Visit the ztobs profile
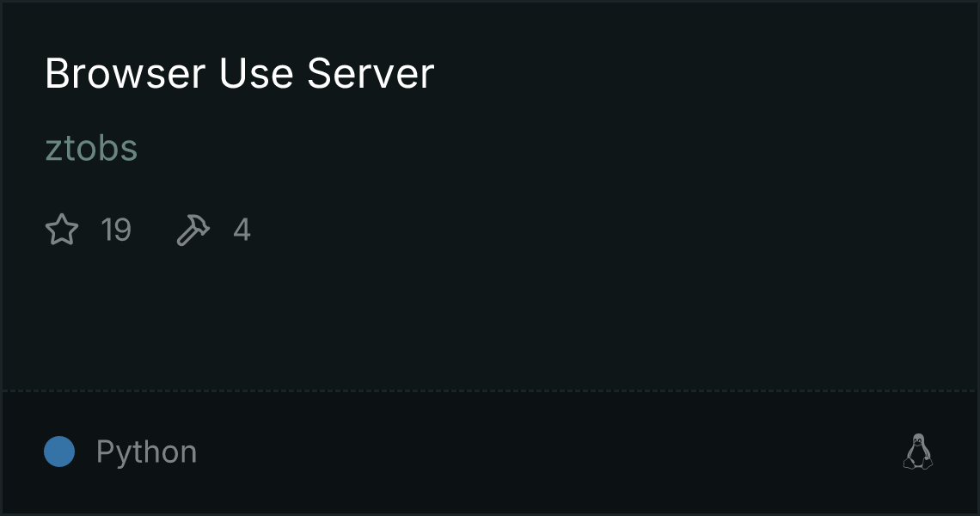This screenshot has height=516, width=980. click(91, 148)
